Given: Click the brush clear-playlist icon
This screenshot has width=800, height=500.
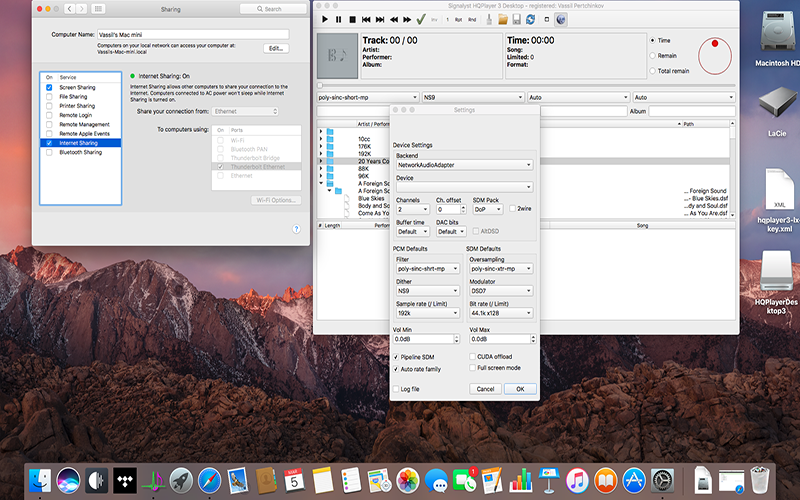Looking at the screenshot, I should [x=489, y=19].
